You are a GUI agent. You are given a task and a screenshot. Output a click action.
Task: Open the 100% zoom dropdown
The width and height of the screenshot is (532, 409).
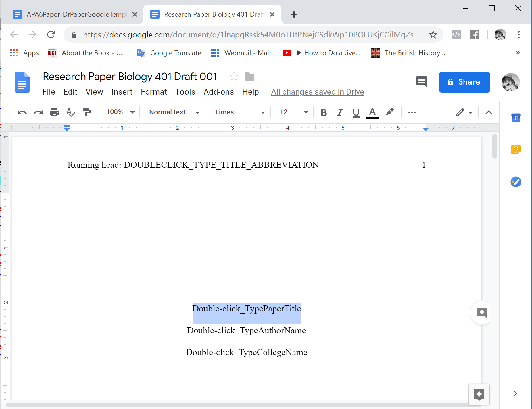click(120, 112)
